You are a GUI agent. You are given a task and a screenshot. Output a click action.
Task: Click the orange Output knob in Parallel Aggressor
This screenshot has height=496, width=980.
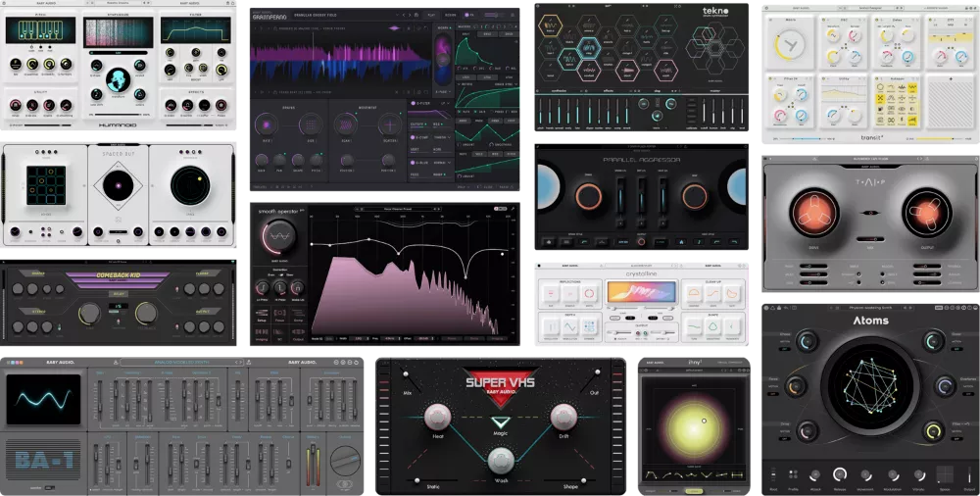coord(641,241)
